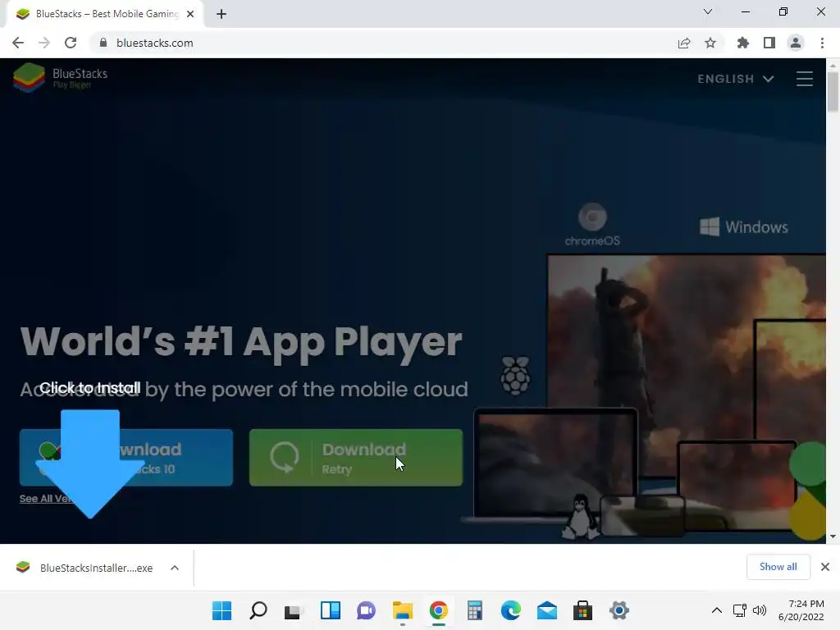
Task: Go forward to the next page
Action: 44,43
